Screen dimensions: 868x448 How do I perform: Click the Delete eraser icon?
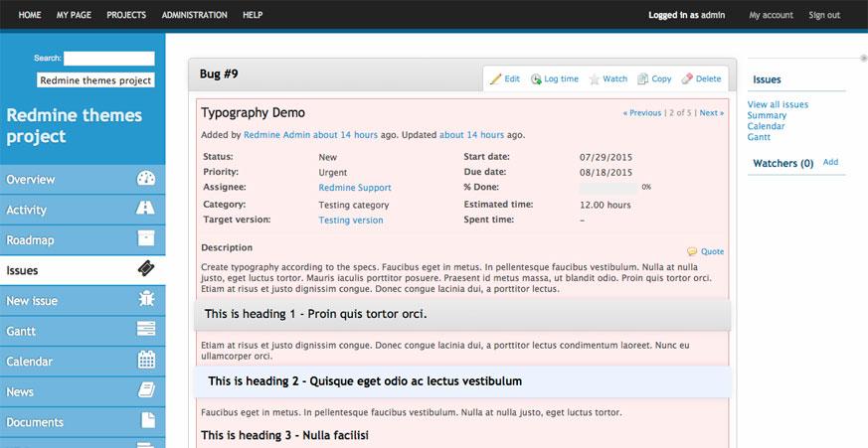[x=687, y=79]
